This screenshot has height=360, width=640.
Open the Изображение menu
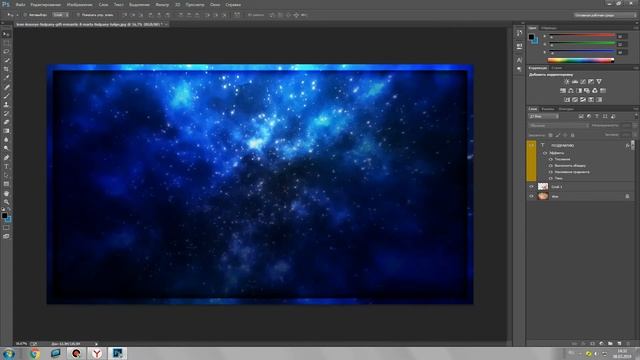(79, 5)
